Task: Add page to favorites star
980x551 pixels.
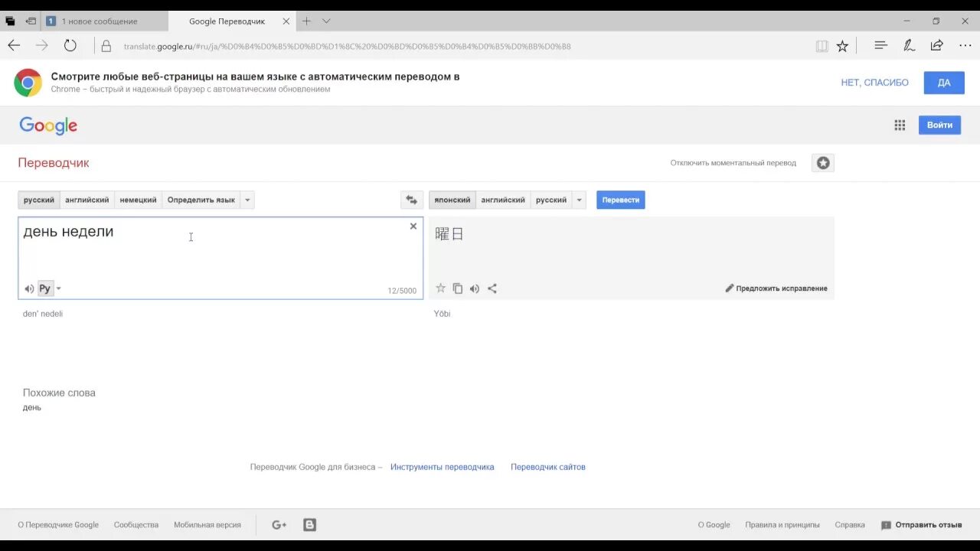Action: [842, 46]
